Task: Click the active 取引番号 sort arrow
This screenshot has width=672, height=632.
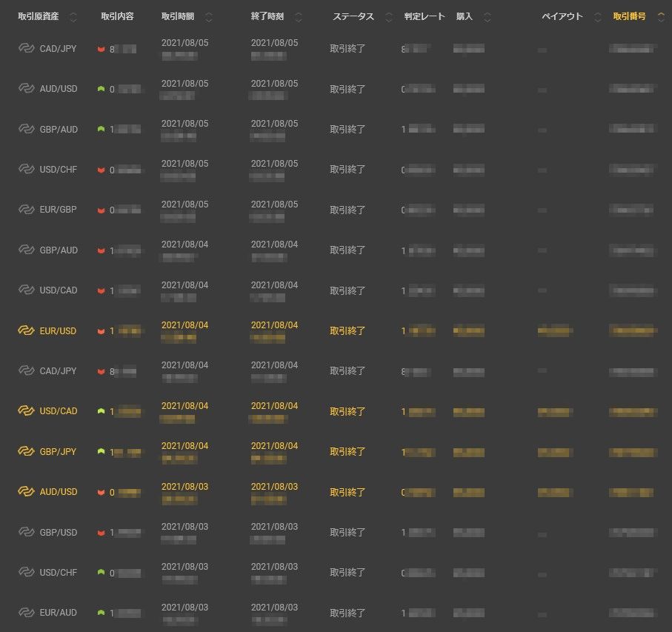Action: pyautogui.click(x=661, y=17)
